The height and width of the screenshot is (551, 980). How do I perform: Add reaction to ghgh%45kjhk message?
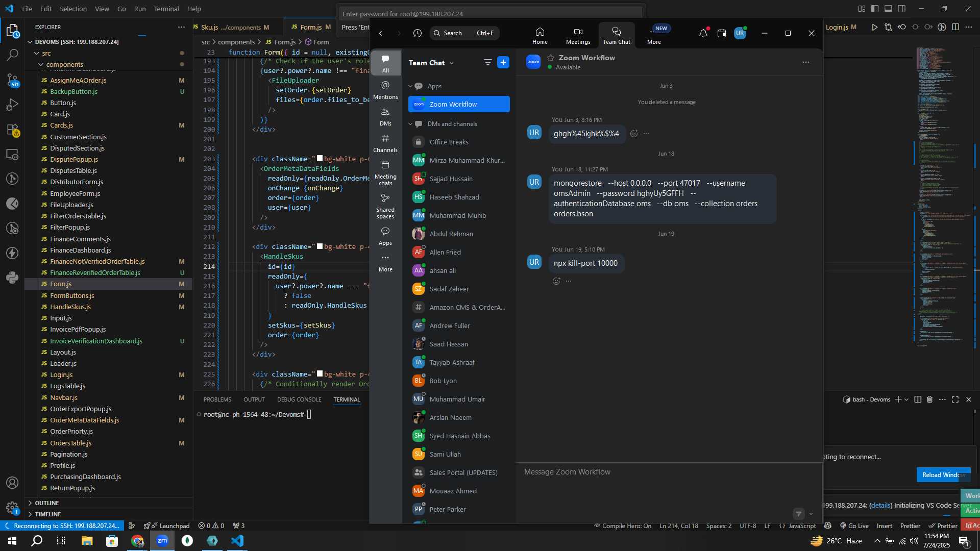tap(634, 134)
